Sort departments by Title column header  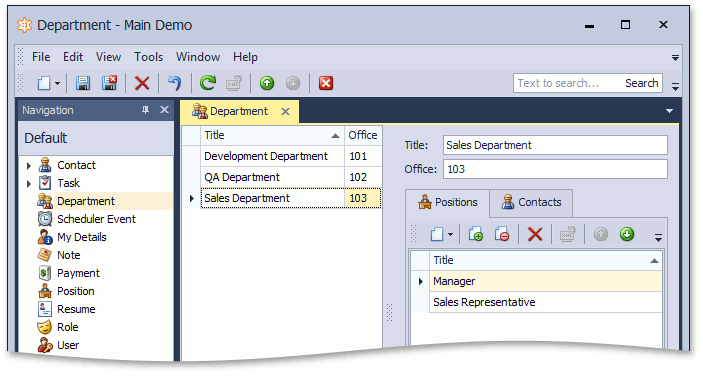[x=272, y=135]
